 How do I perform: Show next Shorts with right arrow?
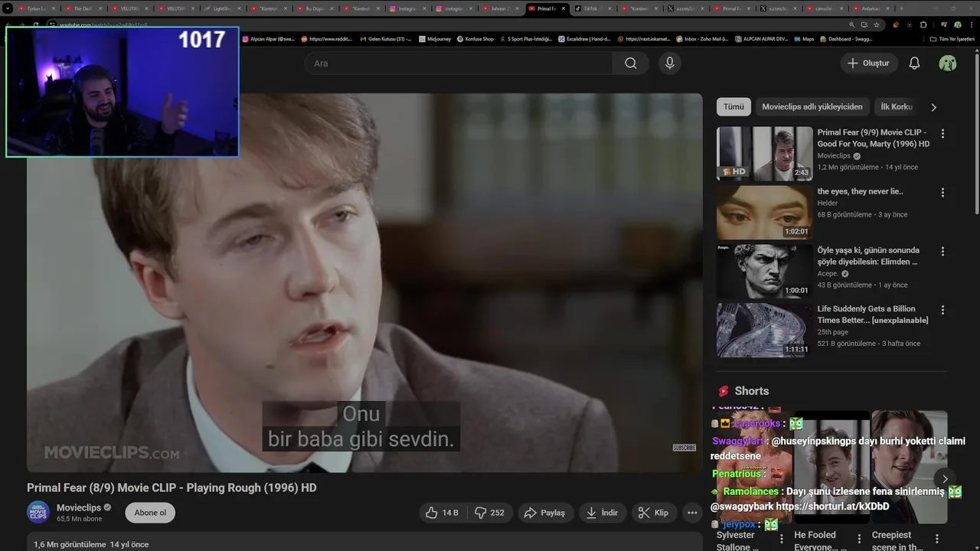point(945,479)
